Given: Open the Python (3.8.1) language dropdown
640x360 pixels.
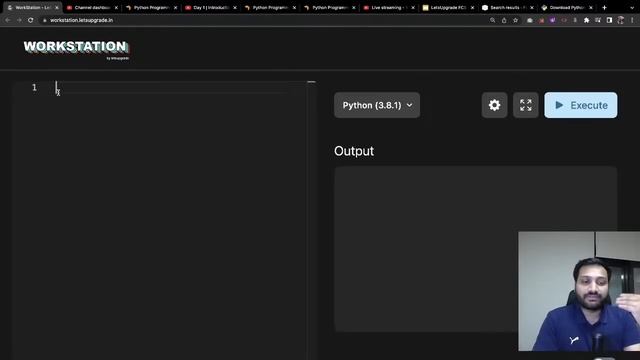Looking at the screenshot, I should tap(377, 105).
